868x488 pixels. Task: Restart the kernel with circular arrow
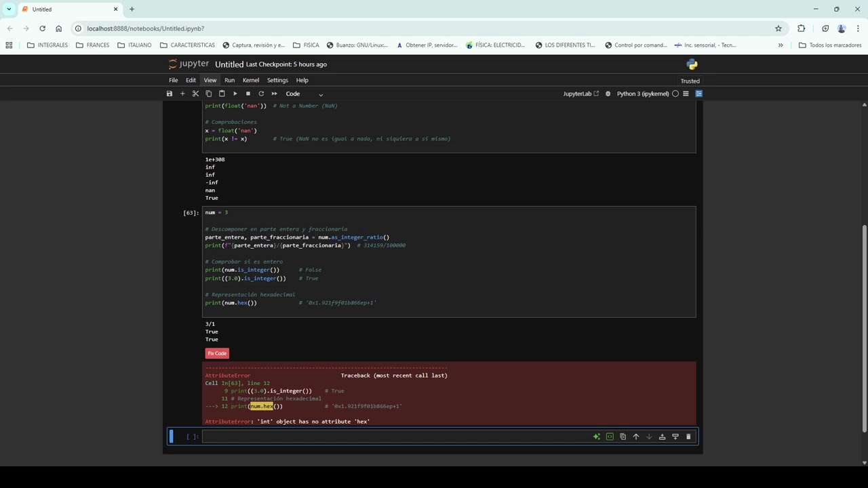(261, 94)
